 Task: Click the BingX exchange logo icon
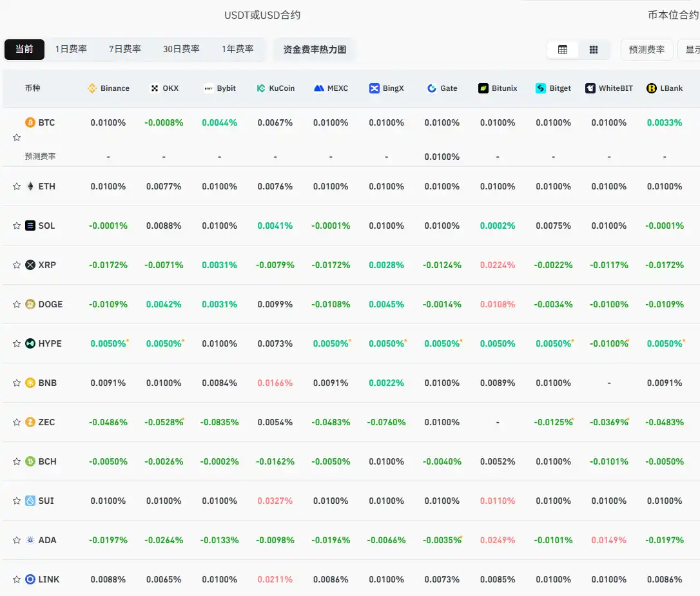point(374,88)
